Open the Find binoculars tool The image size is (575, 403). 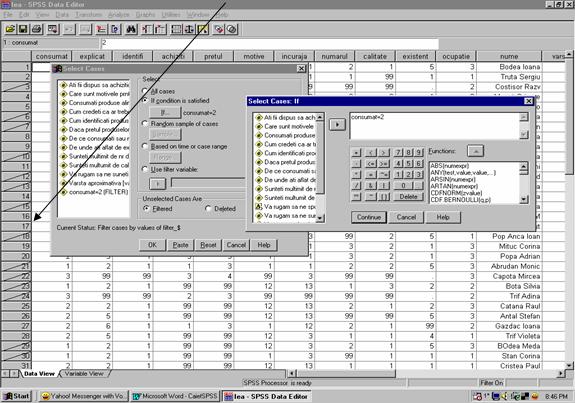[x=131, y=29]
